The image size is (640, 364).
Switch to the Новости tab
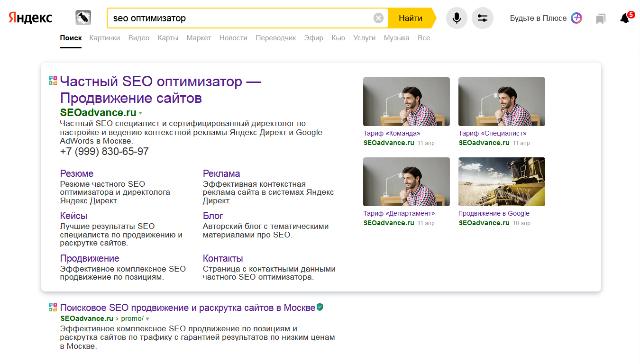tap(233, 38)
